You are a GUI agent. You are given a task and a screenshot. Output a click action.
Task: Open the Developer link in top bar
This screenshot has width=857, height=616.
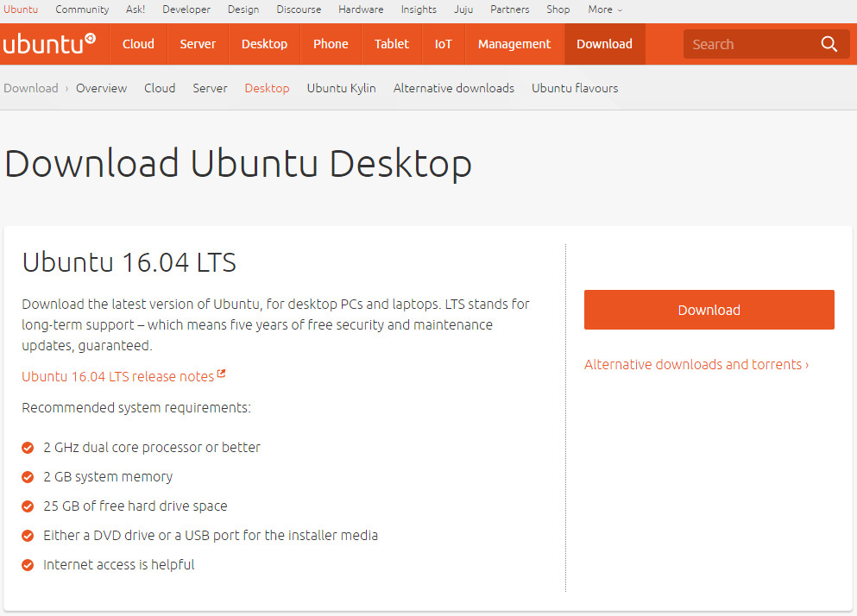pyautogui.click(x=186, y=9)
